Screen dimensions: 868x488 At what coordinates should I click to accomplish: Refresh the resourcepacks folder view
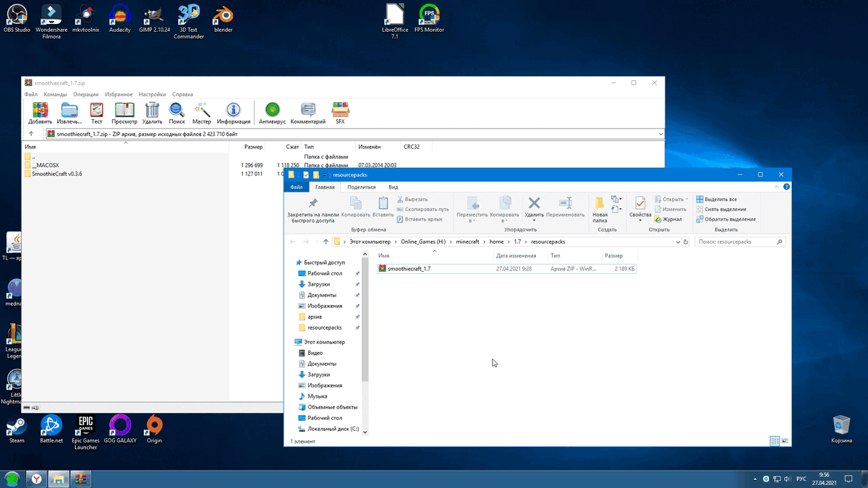click(x=686, y=241)
